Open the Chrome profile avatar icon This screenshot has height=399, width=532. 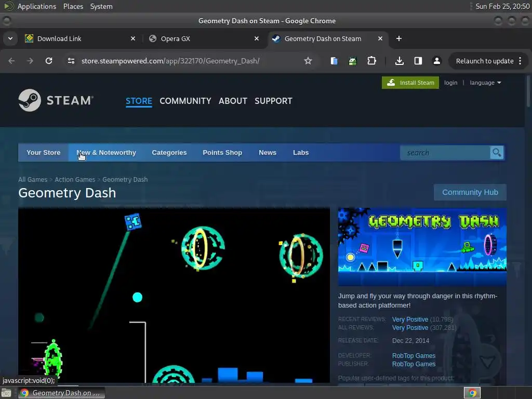436,61
